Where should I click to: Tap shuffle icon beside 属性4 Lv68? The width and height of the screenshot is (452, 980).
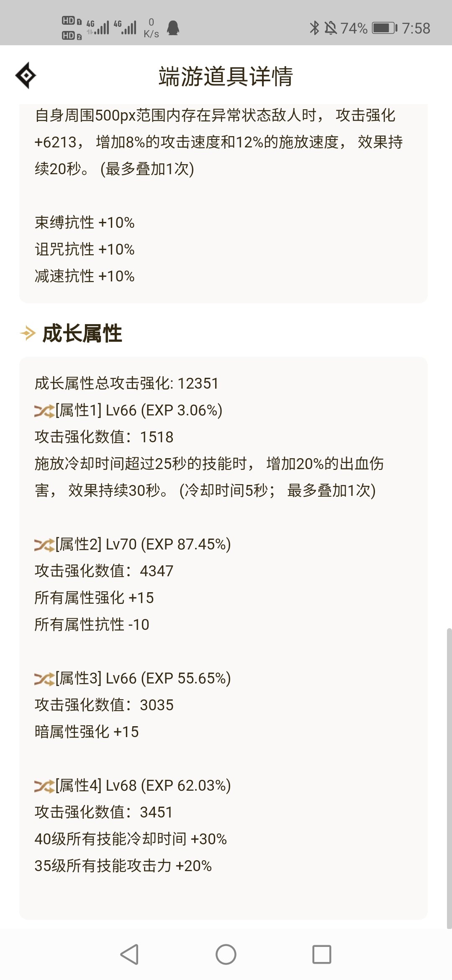(44, 786)
